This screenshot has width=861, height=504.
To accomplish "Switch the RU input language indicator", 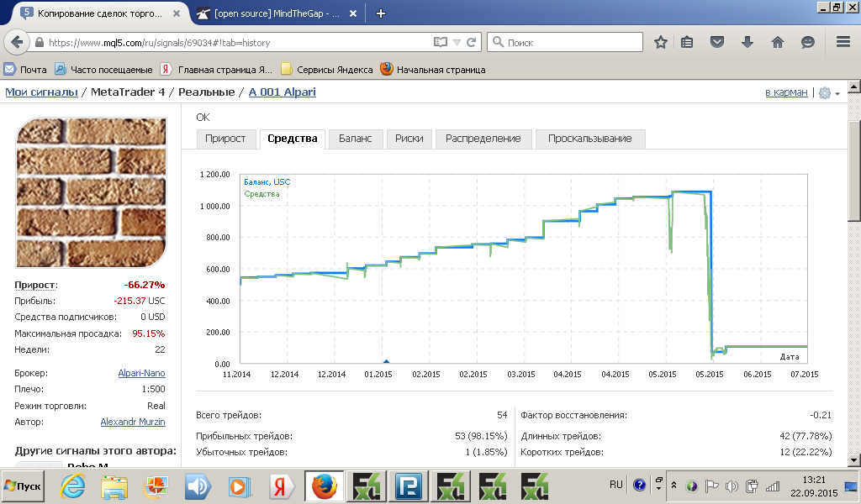I will coord(616,485).
